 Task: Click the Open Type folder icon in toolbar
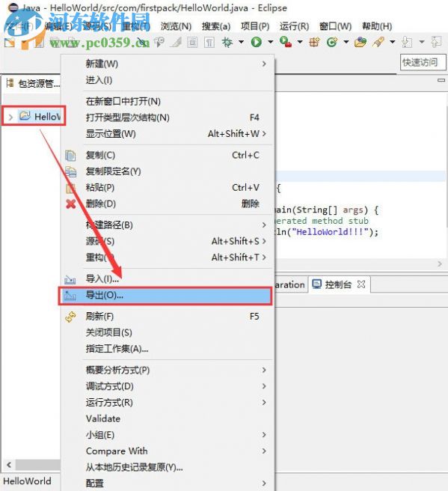360,42
